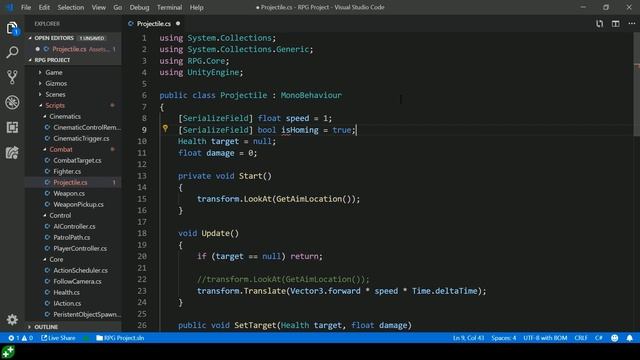Open notifications bell in status bar
Screen dimensions: 640x360
[629, 338]
